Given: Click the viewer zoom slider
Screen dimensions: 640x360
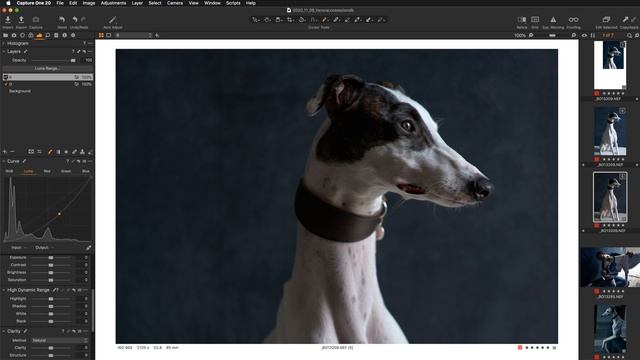Looking at the screenshot, I should click(x=552, y=36).
